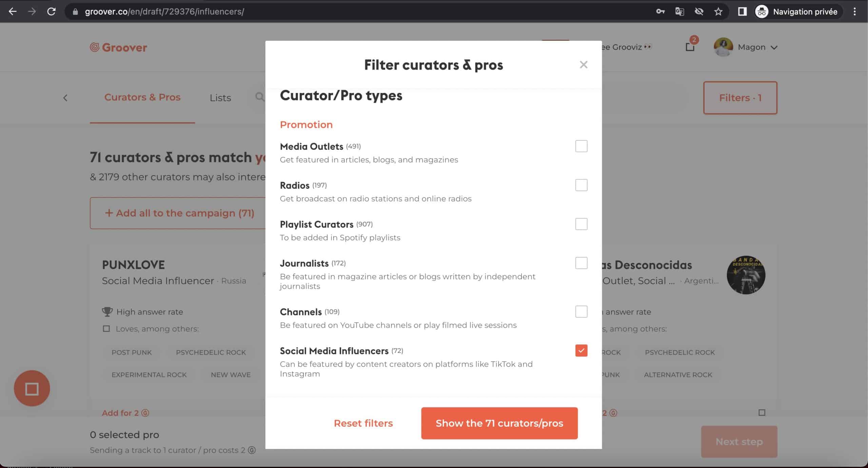
Task: Show the 71 curators/pros
Action: coord(499,423)
